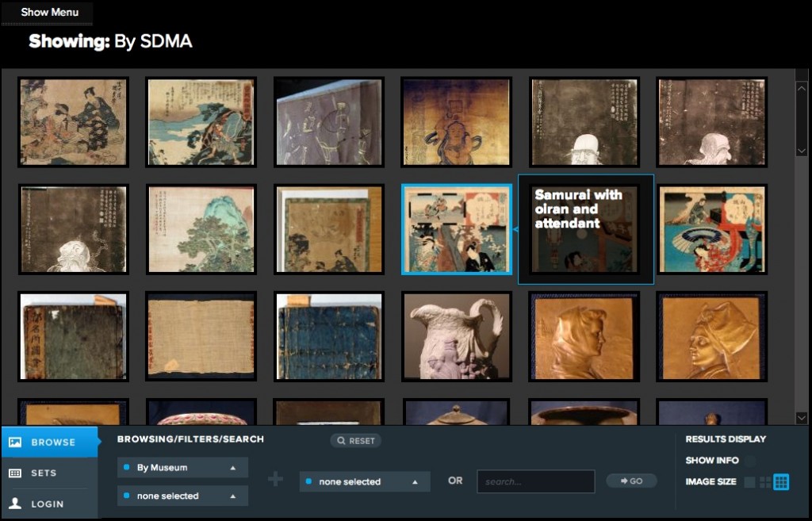Select the large image size icon
This screenshot has width=812, height=521.
749,482
